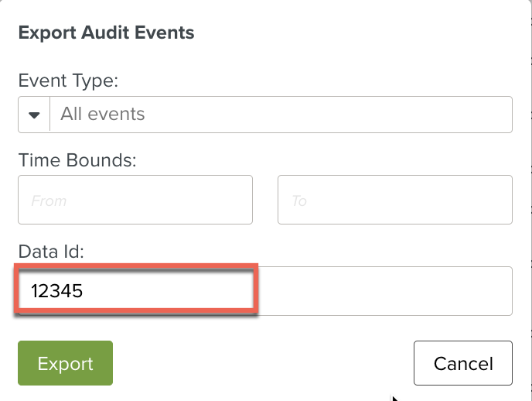
Task: Click the "All events" placeholder text
Action: pos(103,115)
